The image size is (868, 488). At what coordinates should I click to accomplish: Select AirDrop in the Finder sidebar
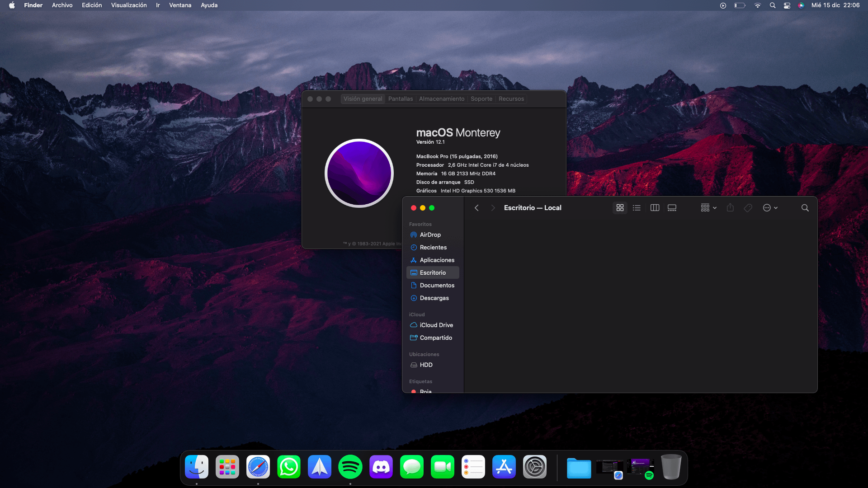pos(433,235)
